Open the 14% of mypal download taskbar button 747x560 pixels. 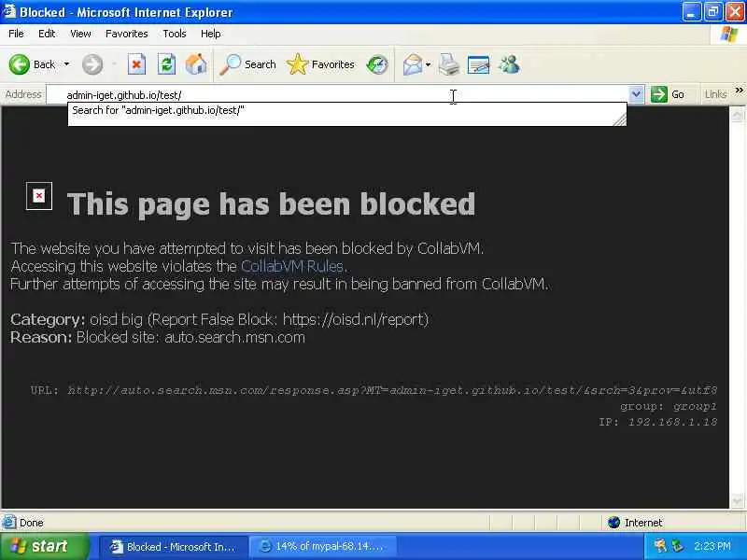tap(323, 547)
